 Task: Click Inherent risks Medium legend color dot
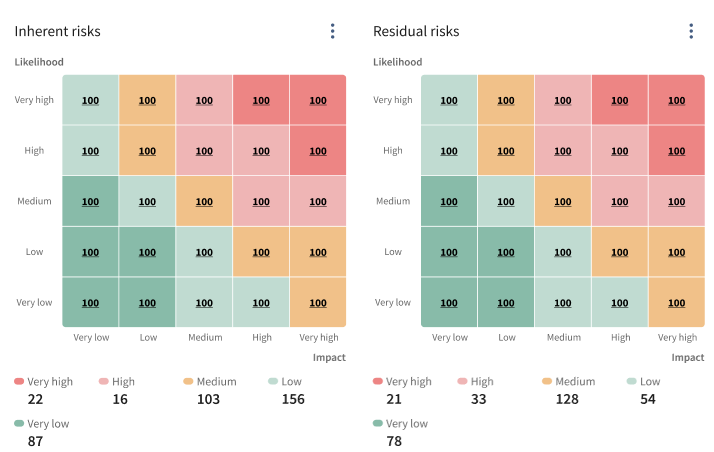tap(188, 381)
